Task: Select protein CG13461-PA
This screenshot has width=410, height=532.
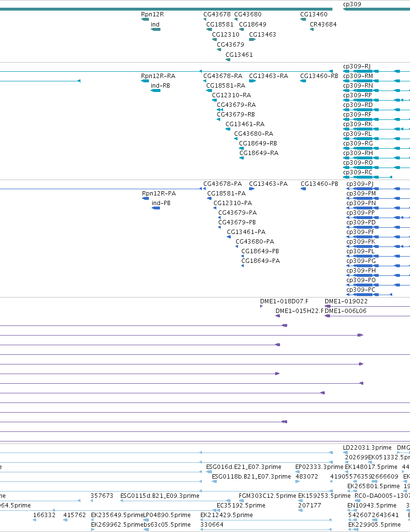Action: [229, 237]
